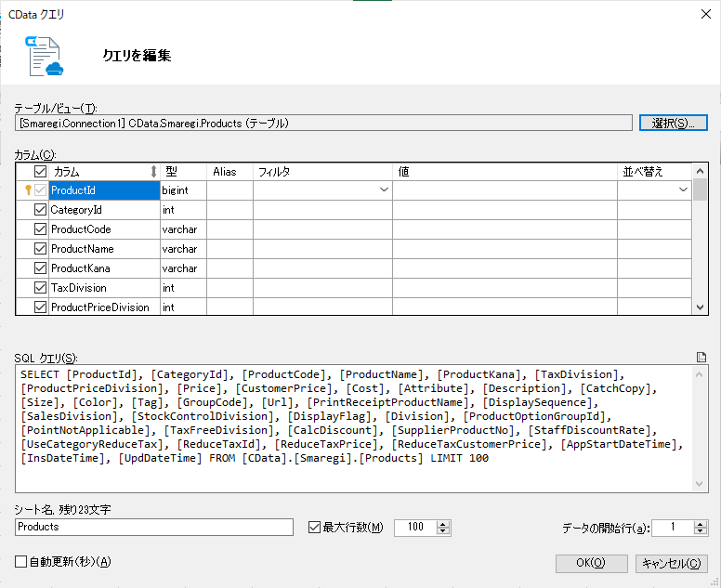Screen dimensions: 721x588
Task: Click the query document cloud icon
Action: 45,56
